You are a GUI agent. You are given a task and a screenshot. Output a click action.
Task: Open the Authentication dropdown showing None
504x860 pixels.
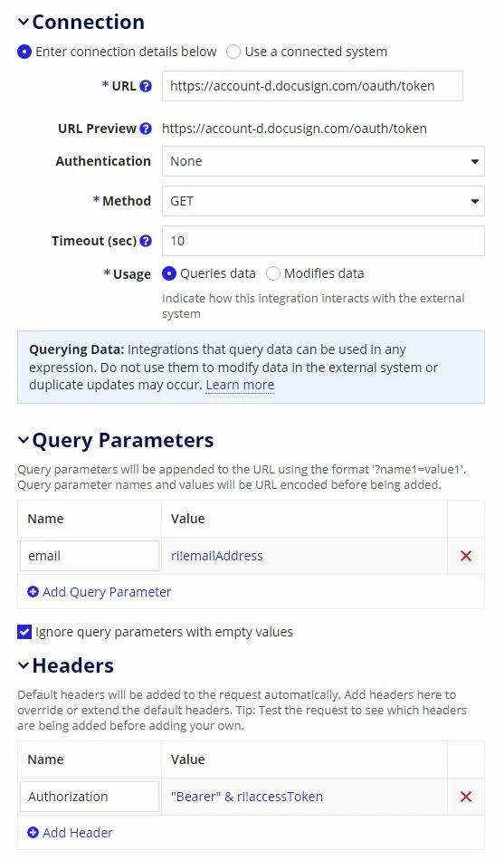point(323,161)
